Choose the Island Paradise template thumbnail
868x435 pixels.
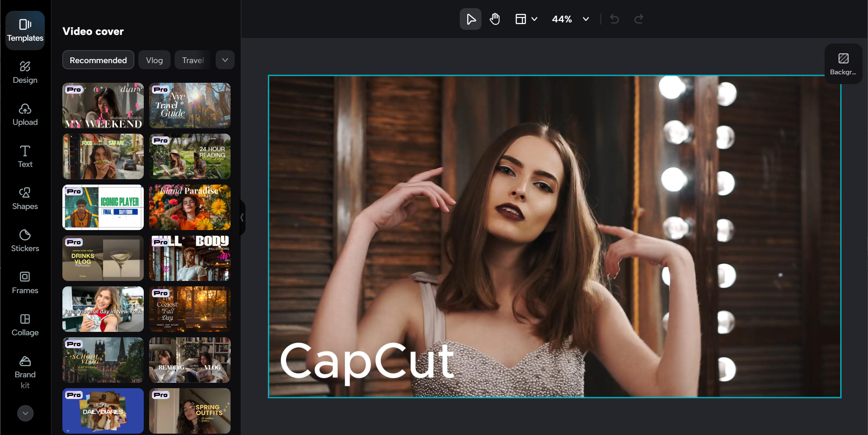[190, 207]
